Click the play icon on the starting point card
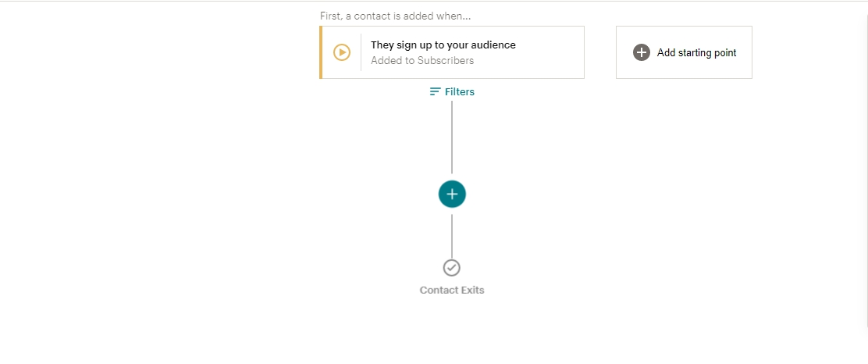 (342, 52)
